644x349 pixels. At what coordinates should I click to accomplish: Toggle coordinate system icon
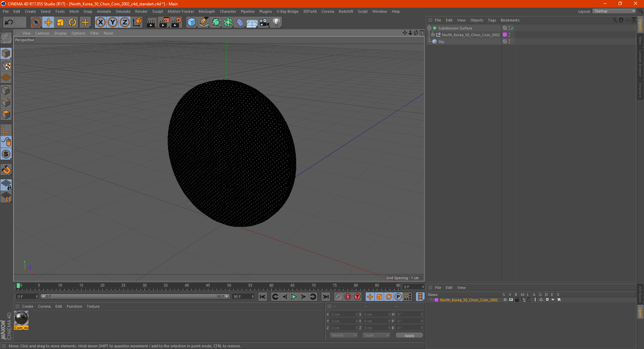point(137,22)
